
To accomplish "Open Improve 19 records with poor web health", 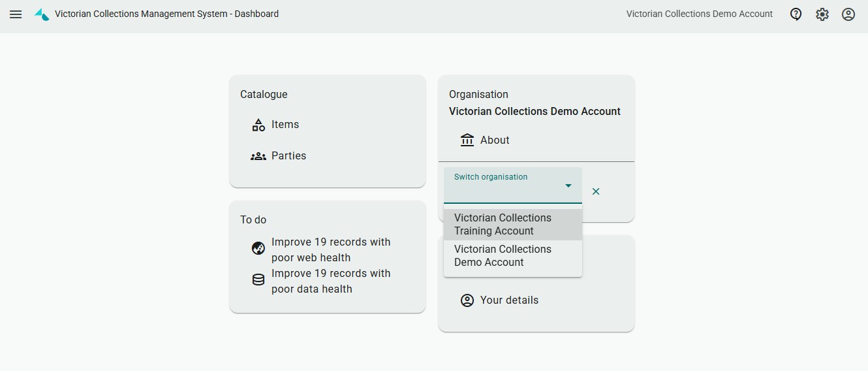I will [331, 250].
